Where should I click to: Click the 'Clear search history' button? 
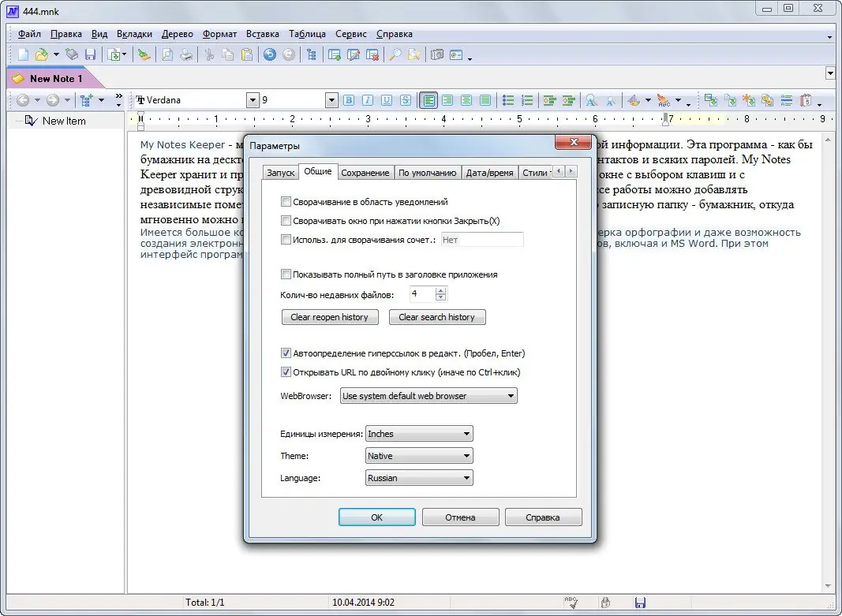coord(437,317)
